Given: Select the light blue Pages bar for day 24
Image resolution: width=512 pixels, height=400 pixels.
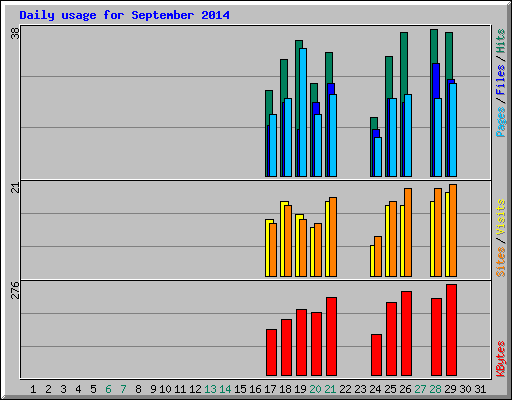Looking at the screenshot, I should click(378, 157).
